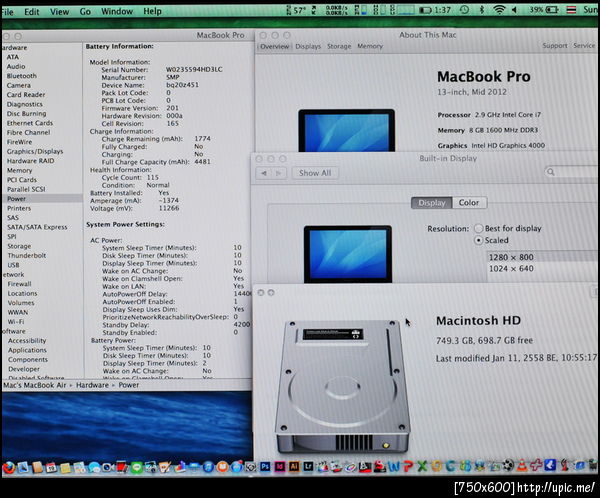Select Applications under Software in sidebar

click(27, 350)
